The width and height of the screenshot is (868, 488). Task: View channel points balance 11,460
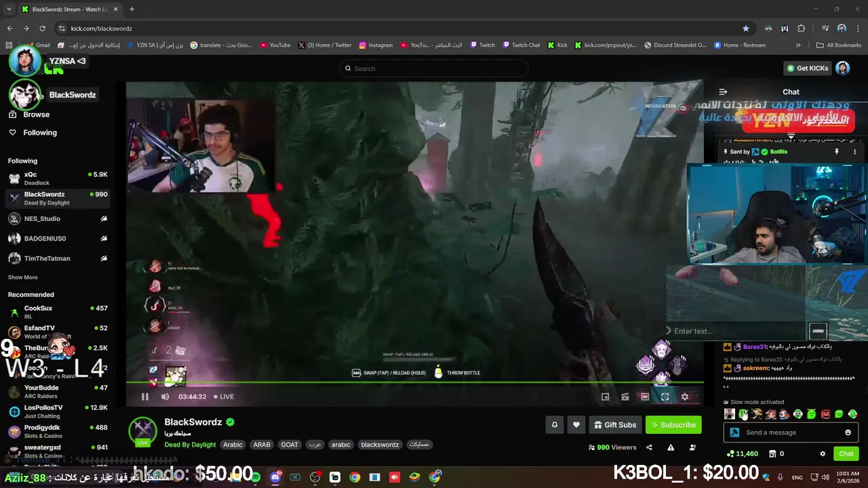[743, 453]
